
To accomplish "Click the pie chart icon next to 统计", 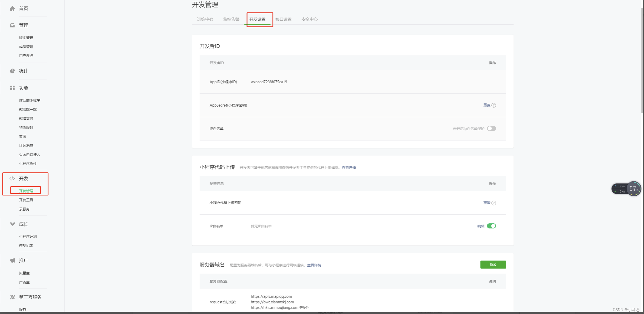I will coord(12,71).
